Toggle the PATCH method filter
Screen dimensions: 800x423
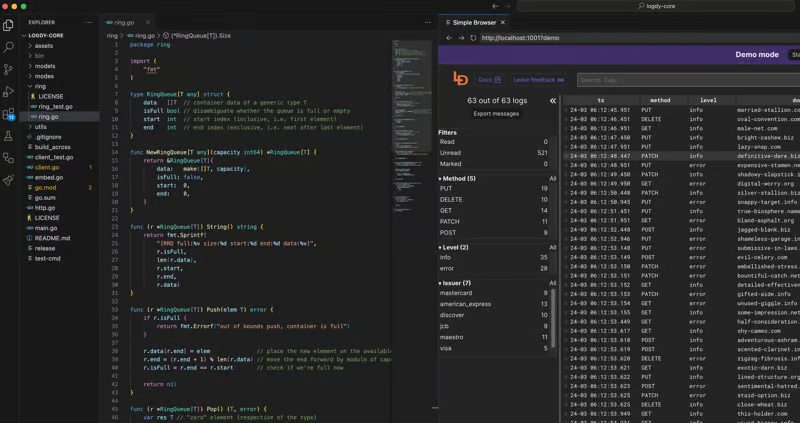450,222
